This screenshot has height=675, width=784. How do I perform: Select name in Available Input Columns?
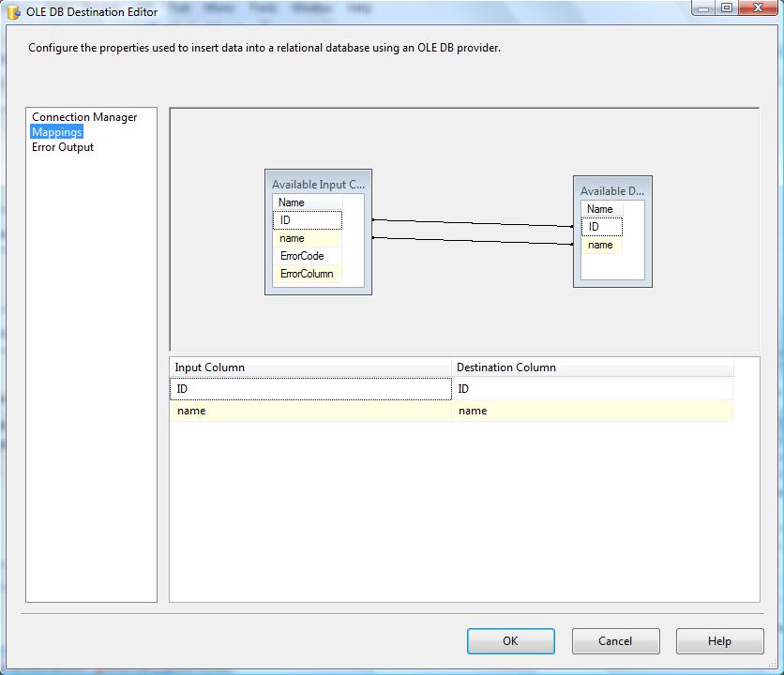point(307,238)
